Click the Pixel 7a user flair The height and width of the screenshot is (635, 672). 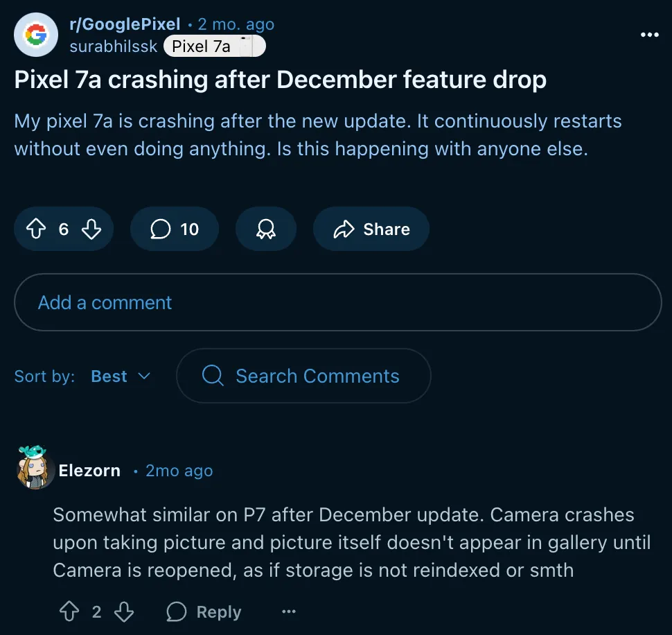(215, 46)
